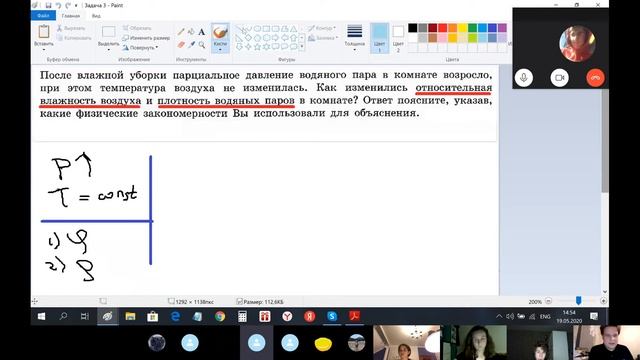Click the ENG language indicator

545,316
